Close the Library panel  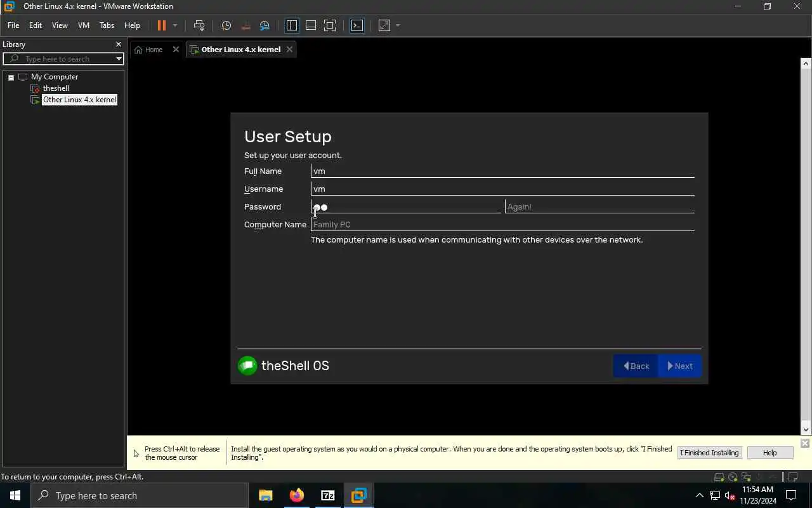pos(118,44)
